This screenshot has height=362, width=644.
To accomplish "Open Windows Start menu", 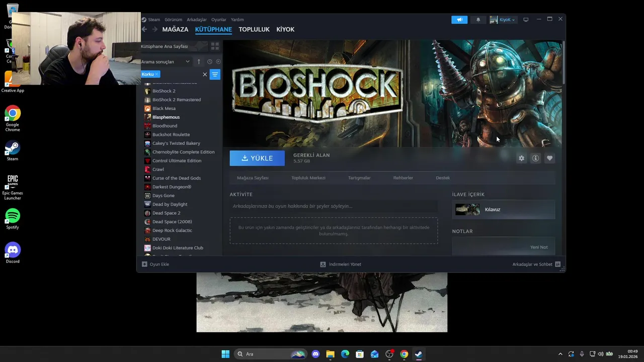I will click(225, 354).
